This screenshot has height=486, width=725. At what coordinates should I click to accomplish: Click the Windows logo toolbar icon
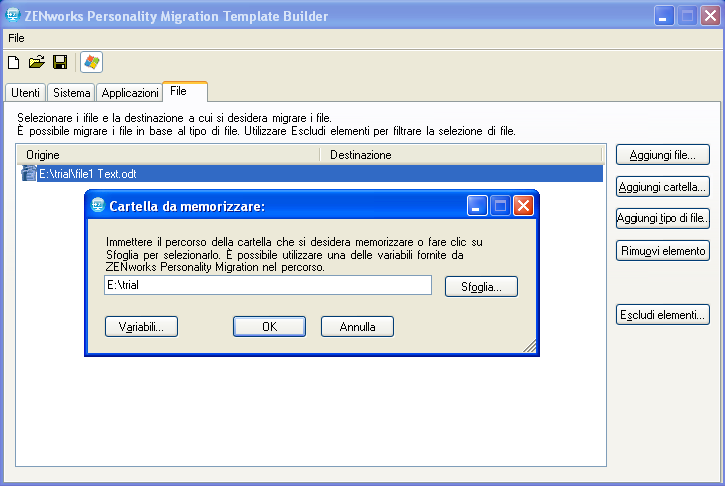(x=92, y=62)
